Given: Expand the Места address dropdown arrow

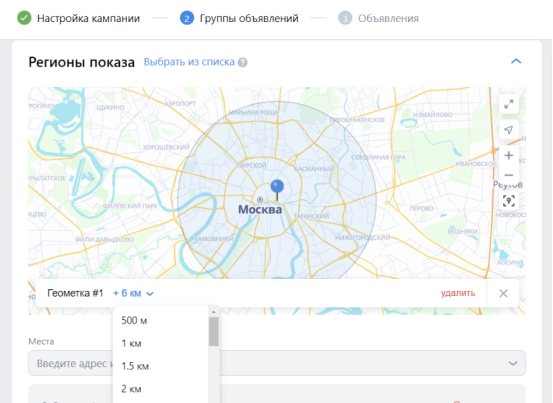Looking at the screenshot, I should point(513,363).
